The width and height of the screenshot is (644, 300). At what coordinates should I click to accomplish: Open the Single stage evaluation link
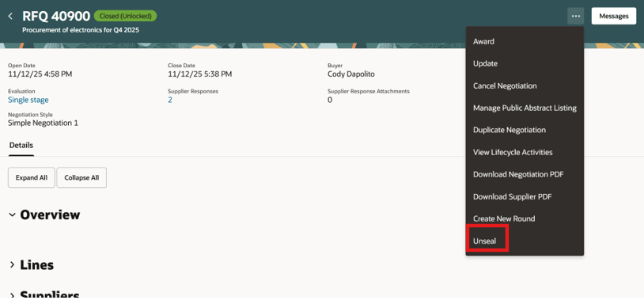point(28,100)
